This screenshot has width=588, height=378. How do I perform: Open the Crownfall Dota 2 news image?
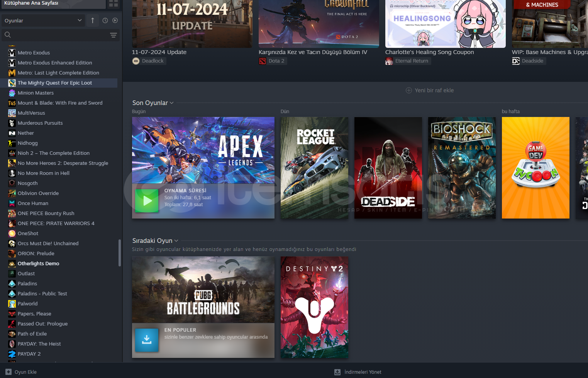coord(319,24)
